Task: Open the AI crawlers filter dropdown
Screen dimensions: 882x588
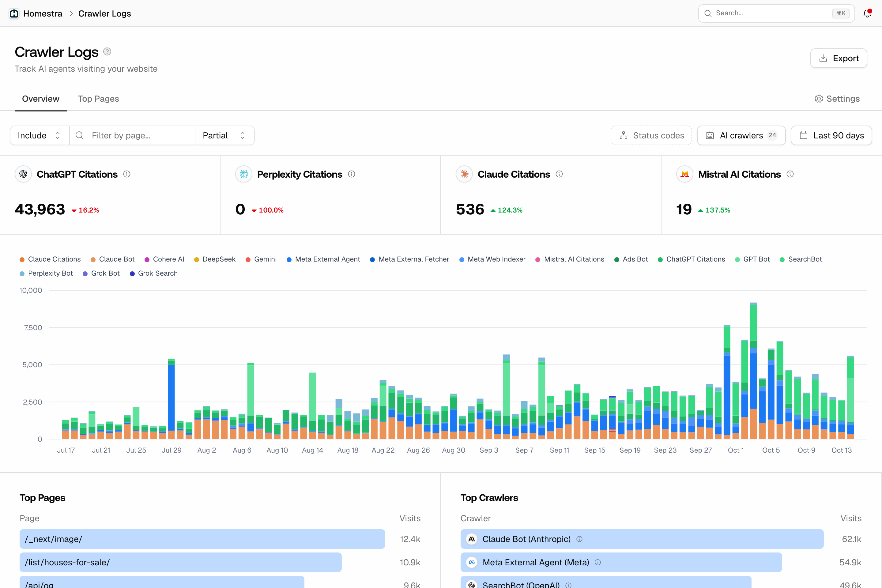Action: 741,135
